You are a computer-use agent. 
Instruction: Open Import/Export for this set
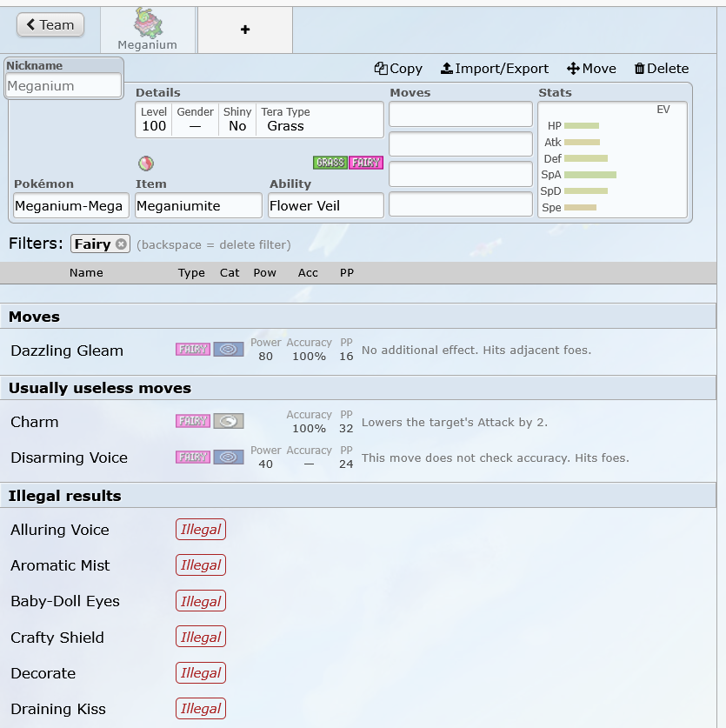(x=495, y=69)
